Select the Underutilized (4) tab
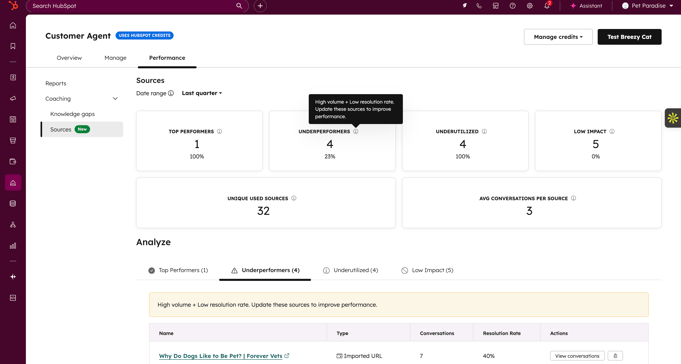This screenshot has width=681, height=364. [350, 270]
